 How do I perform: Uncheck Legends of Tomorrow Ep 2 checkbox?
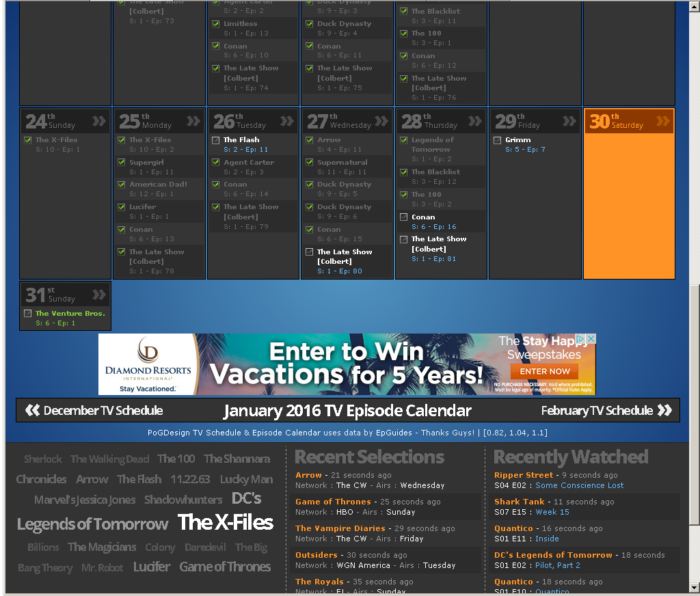pos(403,140)
